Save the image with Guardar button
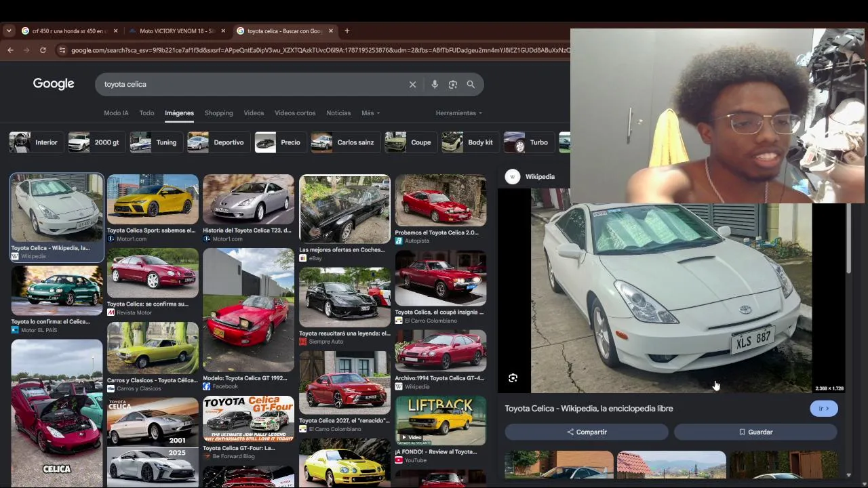The width and height of the screenshot is (868, 488). pos(755,432)
